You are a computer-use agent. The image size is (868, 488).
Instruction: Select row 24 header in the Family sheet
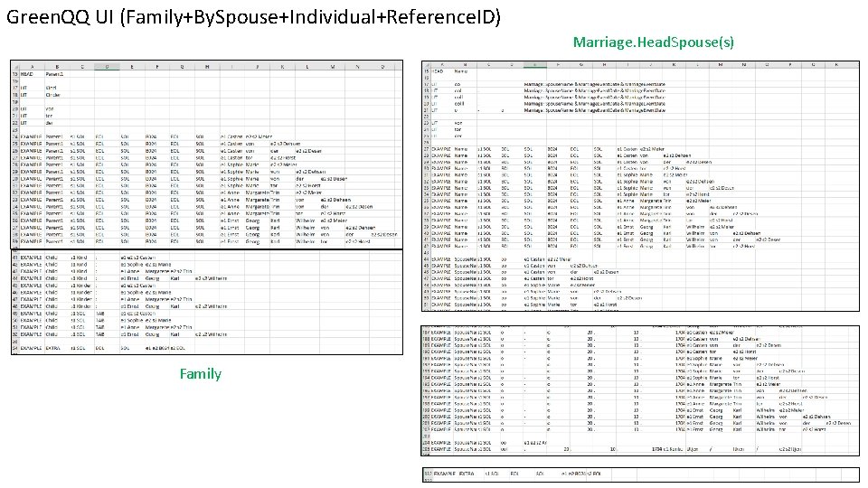[x=15, y=136]
